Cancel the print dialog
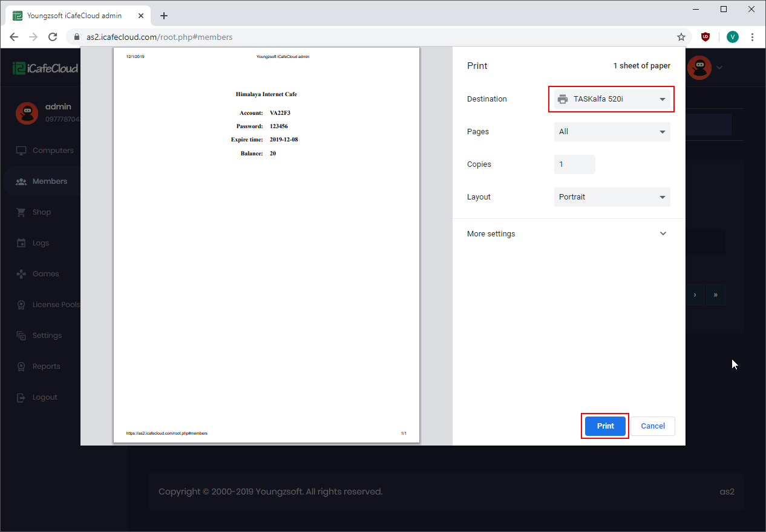This screenshot has width=766, height=532. [652, 426]
